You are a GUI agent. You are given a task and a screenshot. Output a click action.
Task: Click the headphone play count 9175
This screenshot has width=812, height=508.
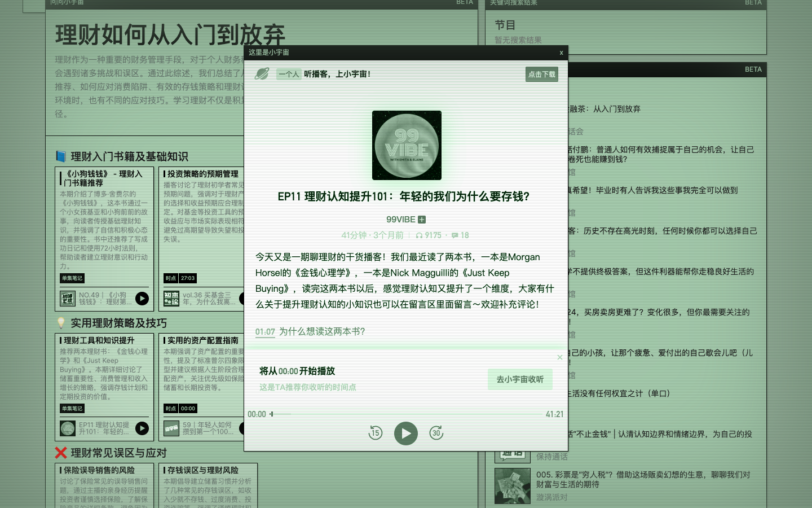click(429, 235)
